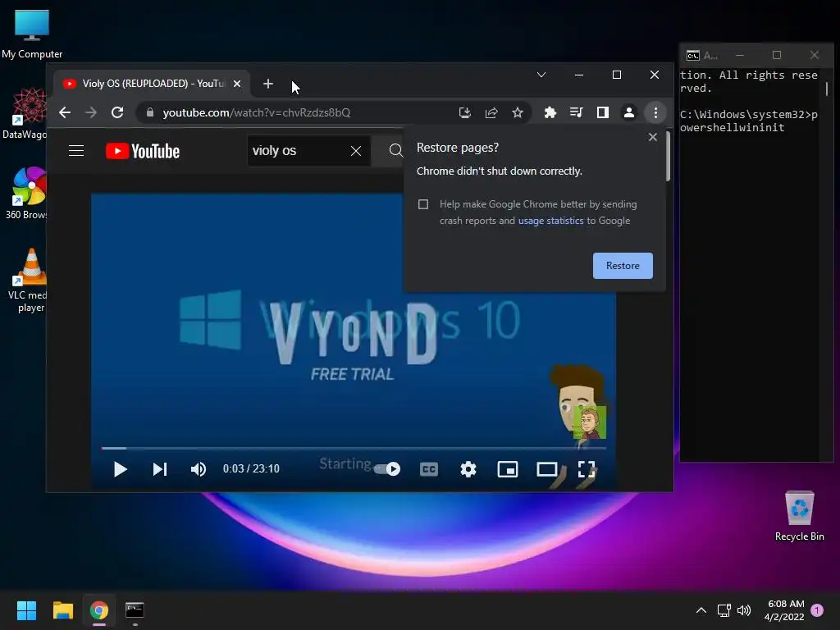This screenshot has width=840, height=630.
Task: Open the volume tray icon
Action: pyautogui.click(x=744, y=610)
